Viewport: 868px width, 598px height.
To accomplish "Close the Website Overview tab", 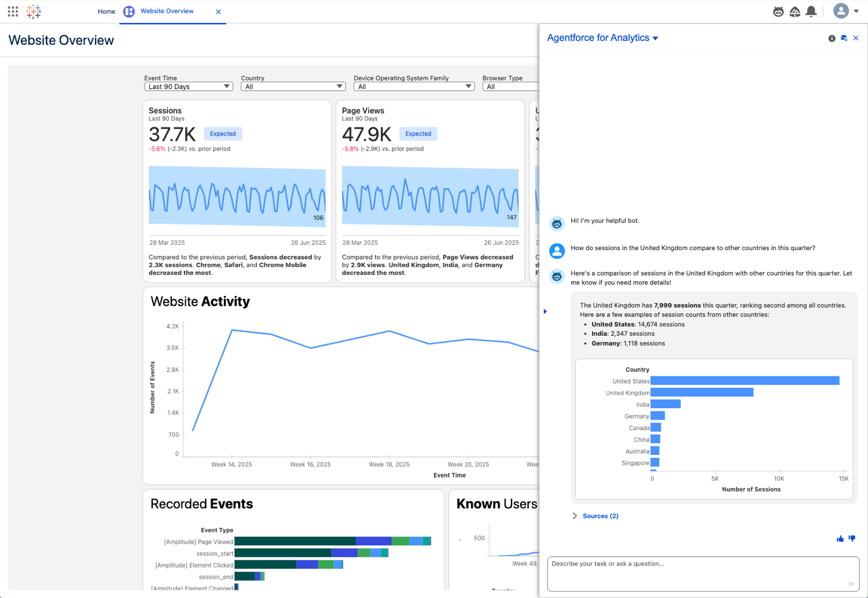I will coord(218,12).
